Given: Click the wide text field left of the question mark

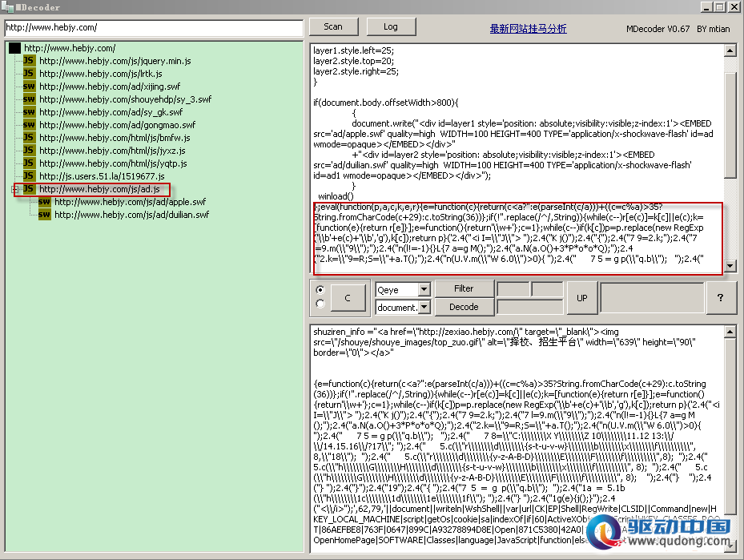Looking at the screenshot, I should coord(652,297).
